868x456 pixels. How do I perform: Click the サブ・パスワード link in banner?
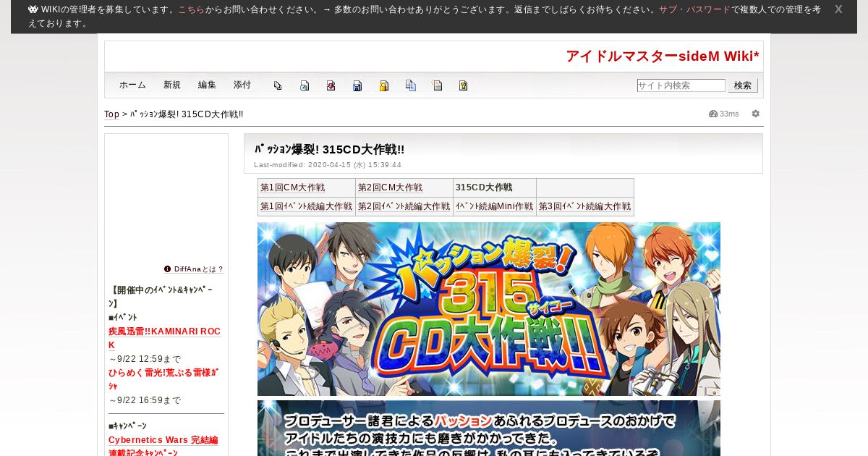pos(694,9)
